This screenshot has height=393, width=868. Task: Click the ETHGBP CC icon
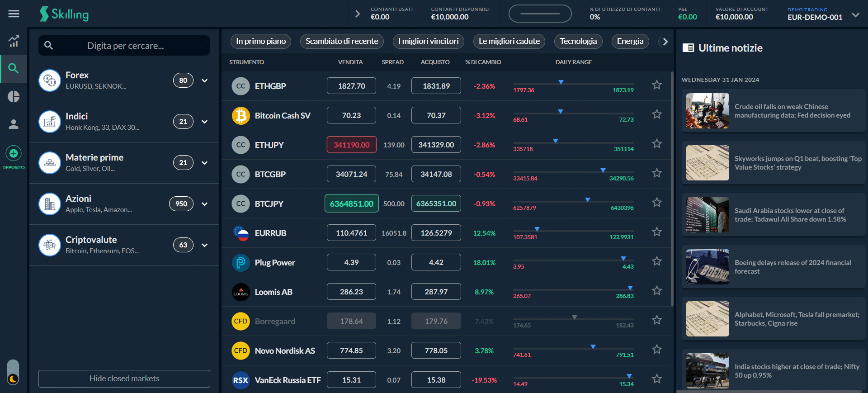click(x=241, y=86)
